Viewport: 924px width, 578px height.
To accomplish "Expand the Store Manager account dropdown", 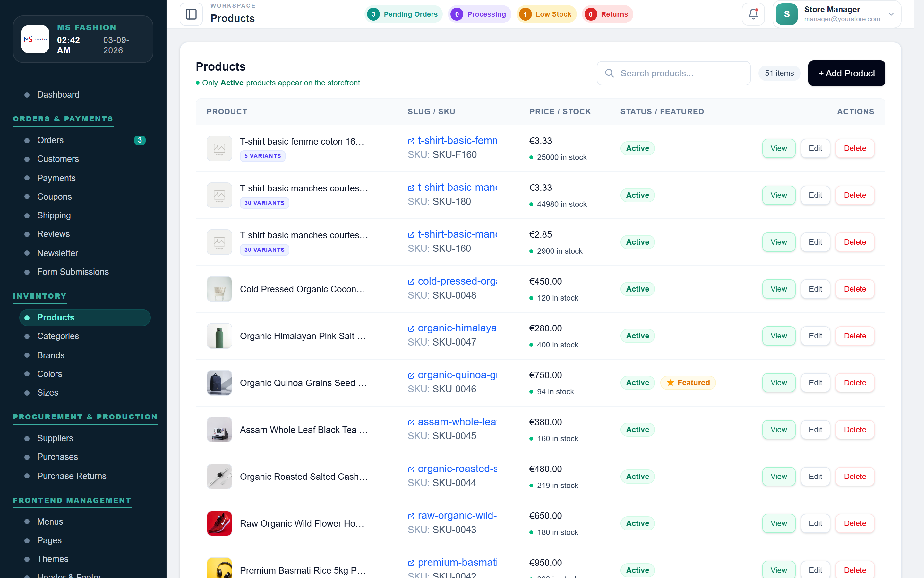I will 891,14.
